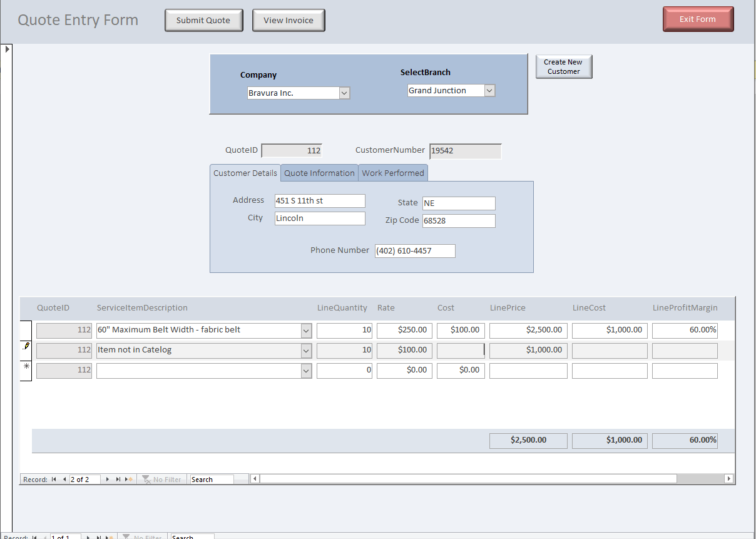
Task: Click the pencil edit indicator on current row
Action: tap(26, 345)
